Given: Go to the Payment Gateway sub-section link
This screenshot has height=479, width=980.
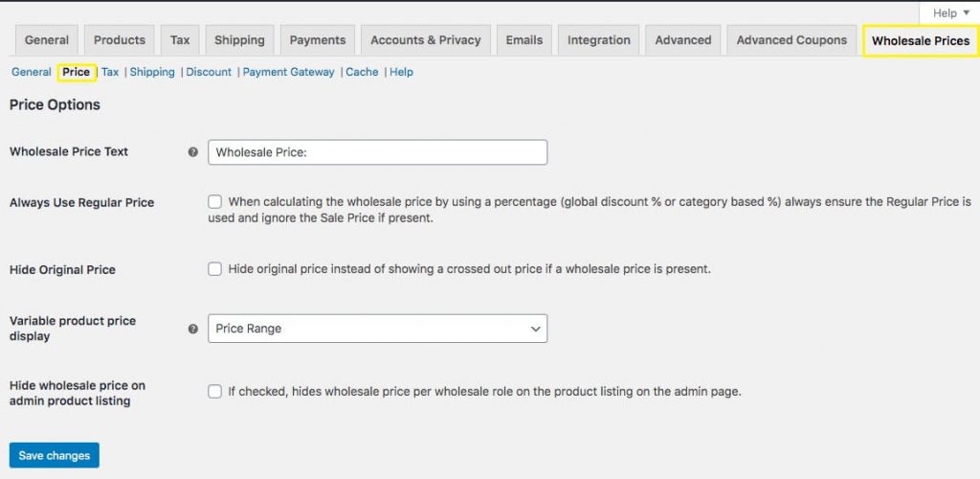Looking at the screenshot, I should [288, 72].
